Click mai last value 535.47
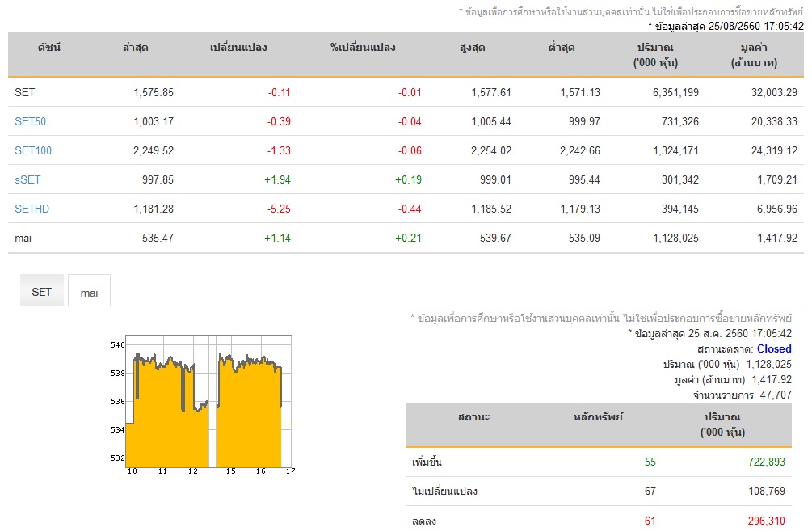The width and height of the screenshot is (812, 532). [158, 238]
